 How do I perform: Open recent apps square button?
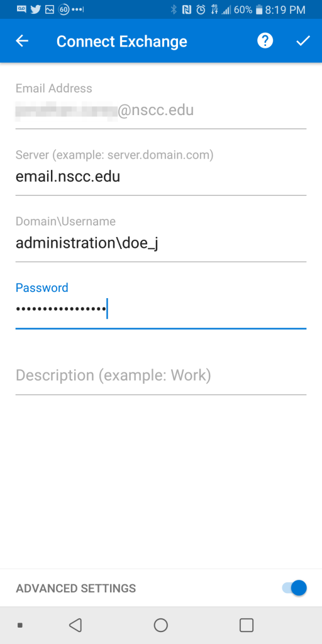[247, 625]
